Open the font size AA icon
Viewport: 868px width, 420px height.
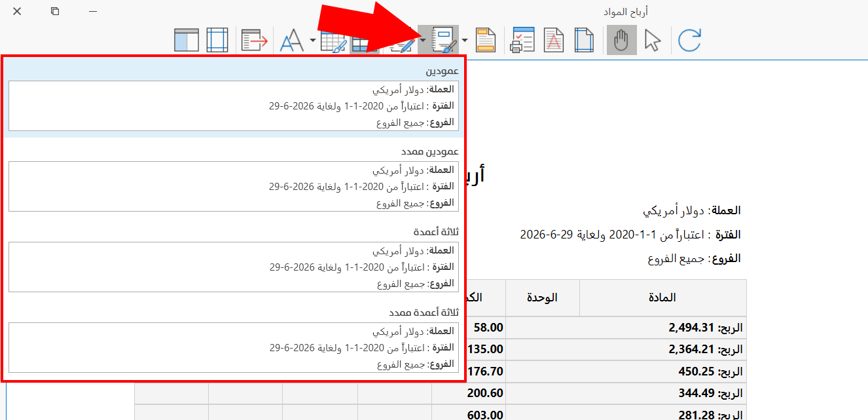(x=292, y=41)
